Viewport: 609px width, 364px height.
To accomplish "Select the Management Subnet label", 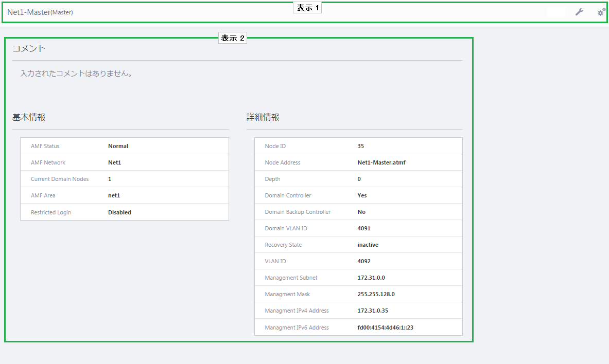I will (x=291, y=278).
